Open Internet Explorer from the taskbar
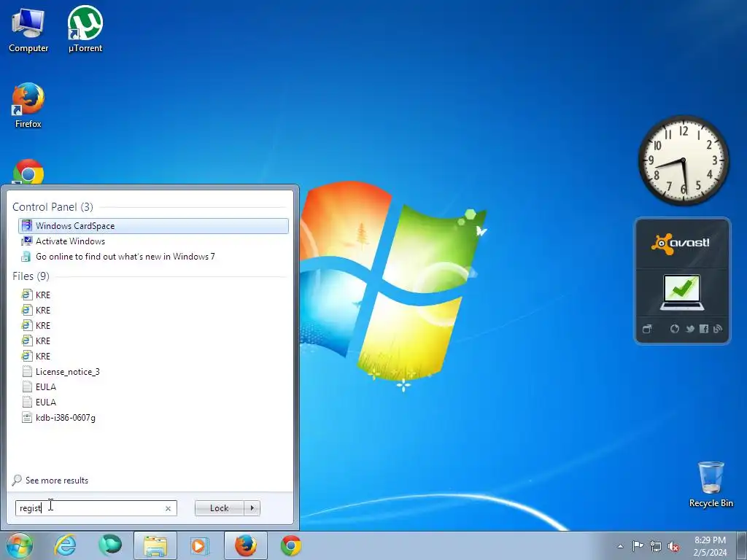This screenshot has width=747, height=560. 65,545
